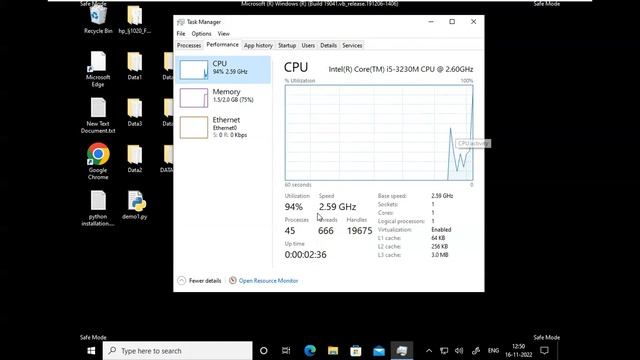The height and width of the screenshot is (360, 640).
Task: Open the File menu
Action: coord(181,34)
